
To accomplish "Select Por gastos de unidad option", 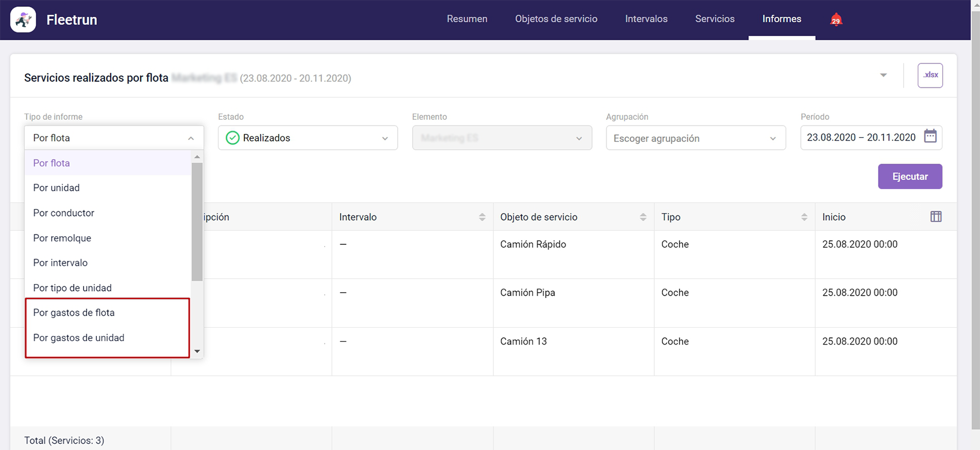I will (x=78, y=338).
